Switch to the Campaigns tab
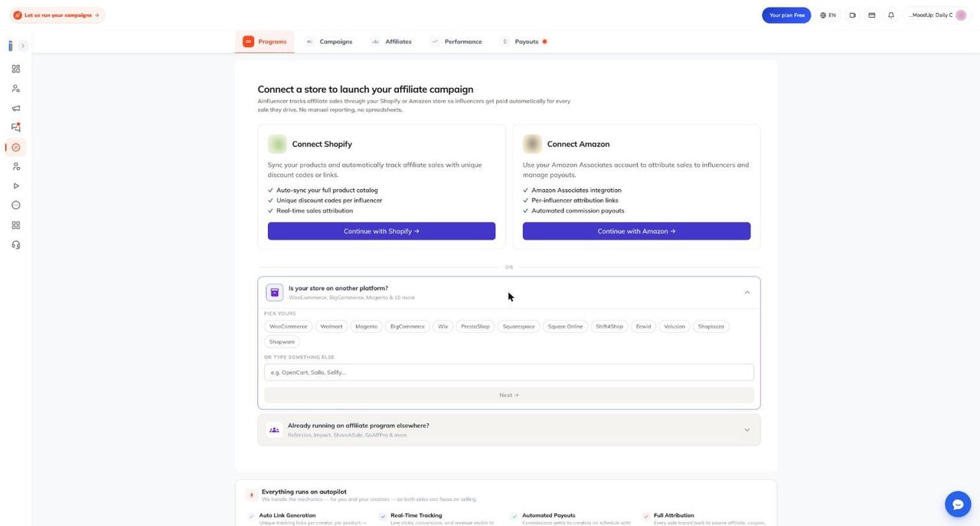This screenshot has height=526, width=980. tap(329, 41)
